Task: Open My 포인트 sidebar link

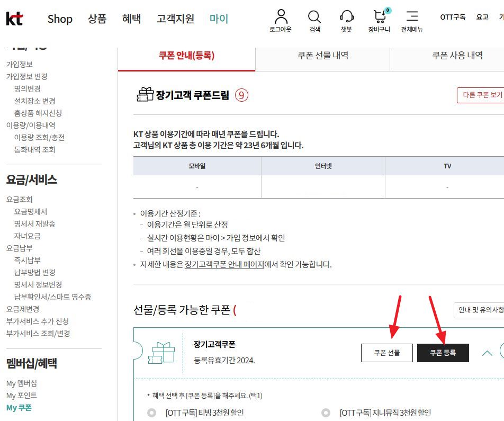Action: [x=22, y=396]
